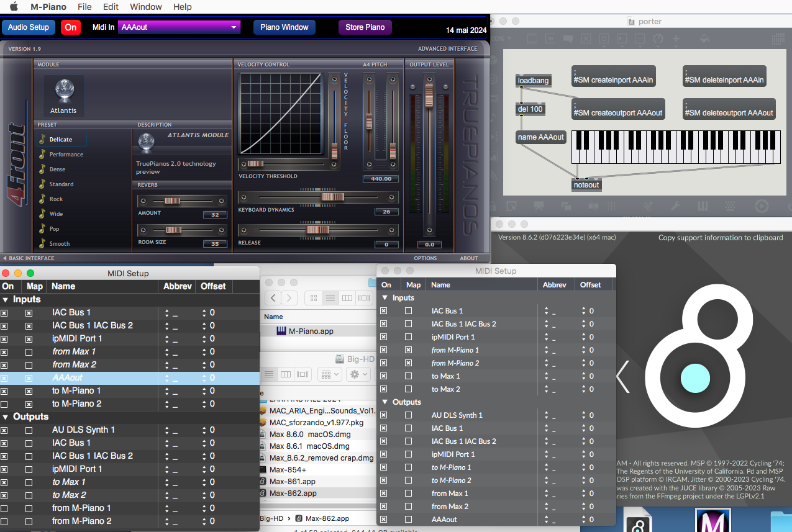Image resolution: width=792 pixels, height=532 pixels.
Task: Collapse Outputs section in left MIDI Setup
Action: [5, 417]
